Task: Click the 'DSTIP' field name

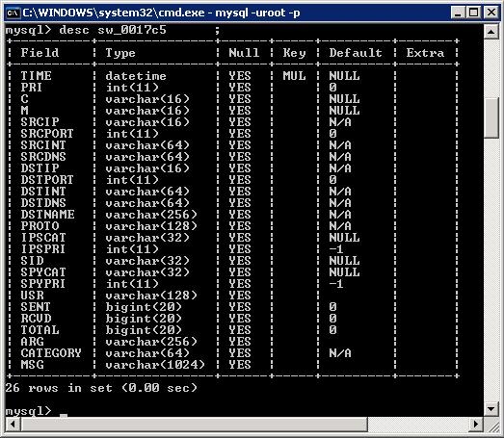Action: tap(40, 168)
